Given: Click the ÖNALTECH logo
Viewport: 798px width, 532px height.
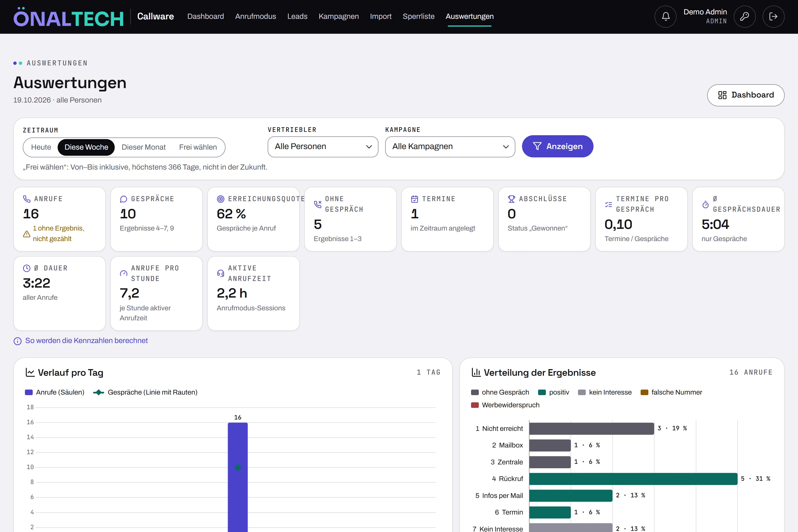Looking at the screenshot, I should [x=68, y=17].
